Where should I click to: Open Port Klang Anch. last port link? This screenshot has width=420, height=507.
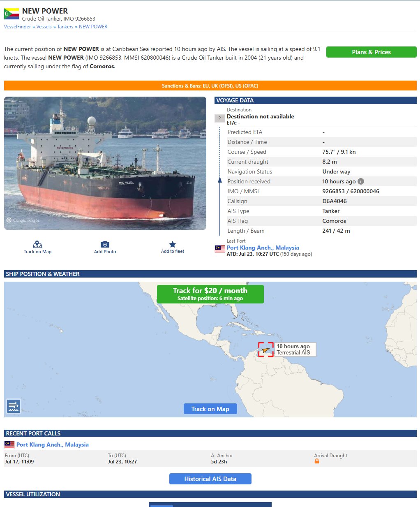pos(263,248)
